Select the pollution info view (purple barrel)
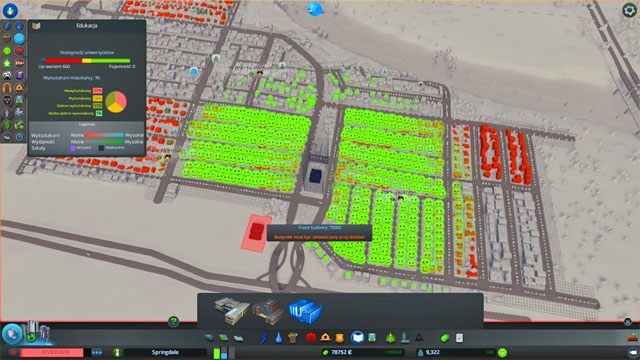This screenshot has width=640, height=360. 19,76
